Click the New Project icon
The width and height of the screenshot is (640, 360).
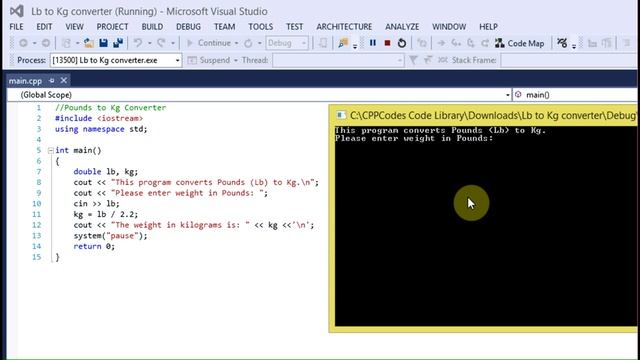(x=66, y=43)
